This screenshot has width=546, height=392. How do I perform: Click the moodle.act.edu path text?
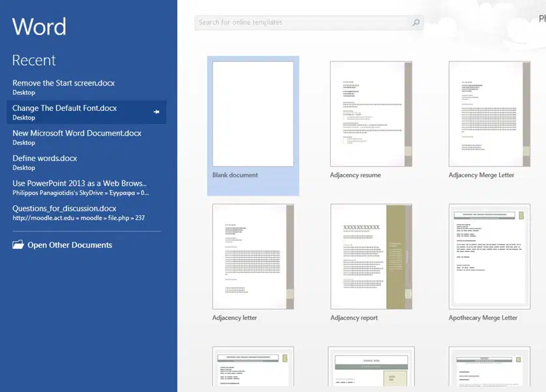pos(78,218)
